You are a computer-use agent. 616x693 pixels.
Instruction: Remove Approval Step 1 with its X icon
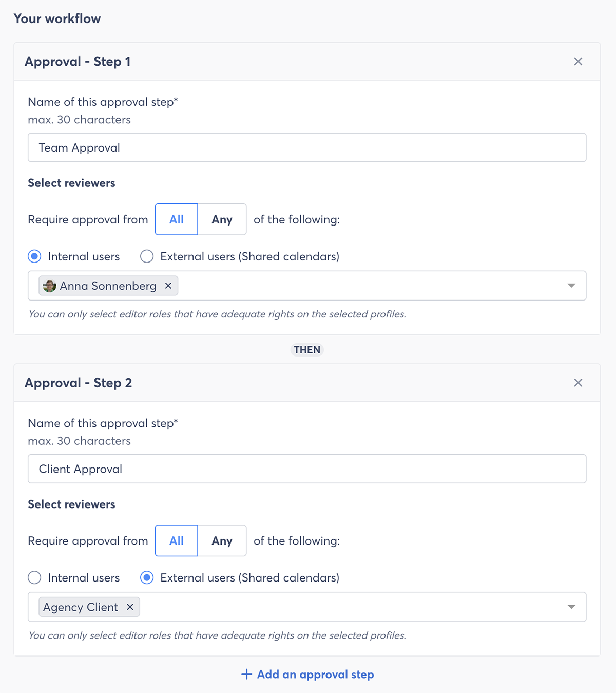coord(578,62)
